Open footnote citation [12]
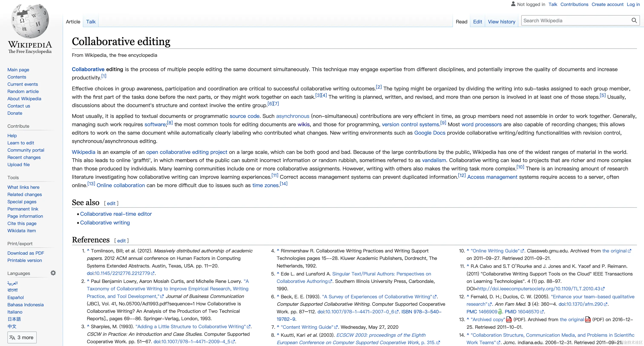This screenshot has width=644, height=346. [461, 175]
